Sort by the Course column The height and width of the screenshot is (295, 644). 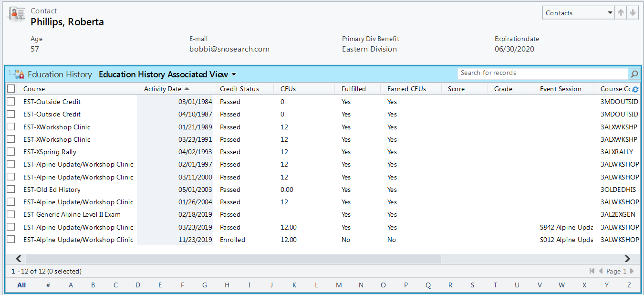34,89
